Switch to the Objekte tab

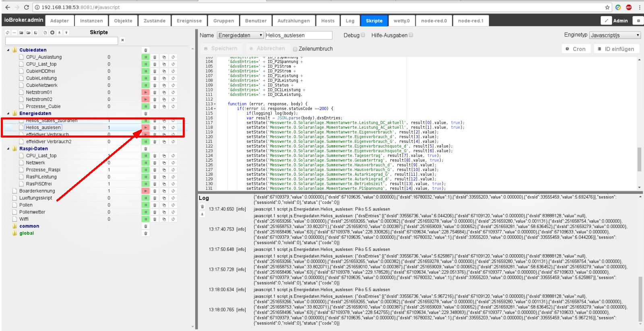[123, 21]
